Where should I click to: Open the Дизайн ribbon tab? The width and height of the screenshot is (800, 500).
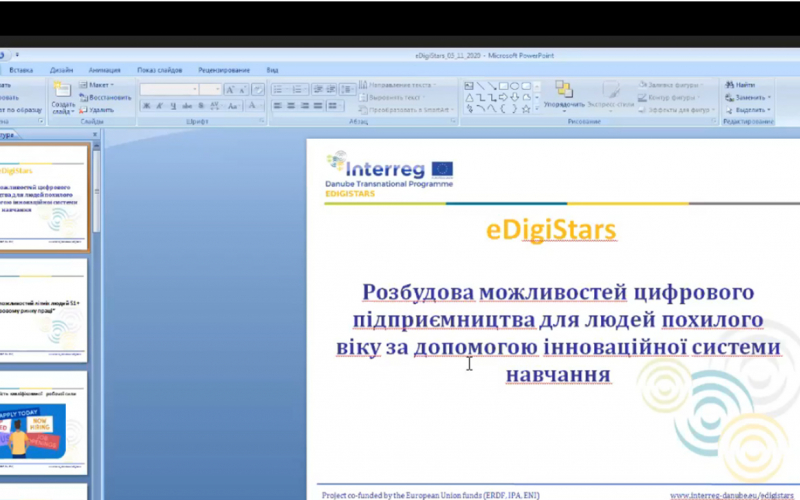61,70
